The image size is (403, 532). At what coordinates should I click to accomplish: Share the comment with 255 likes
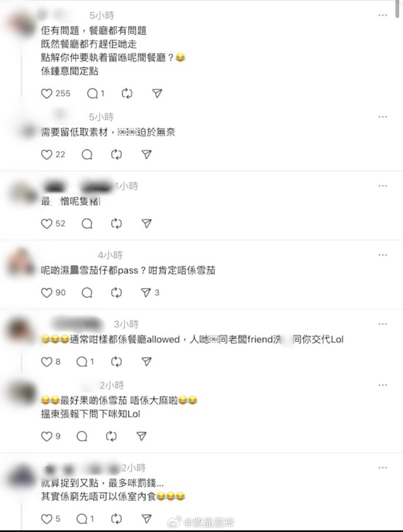pyautogui.click(x=157, y=94)
